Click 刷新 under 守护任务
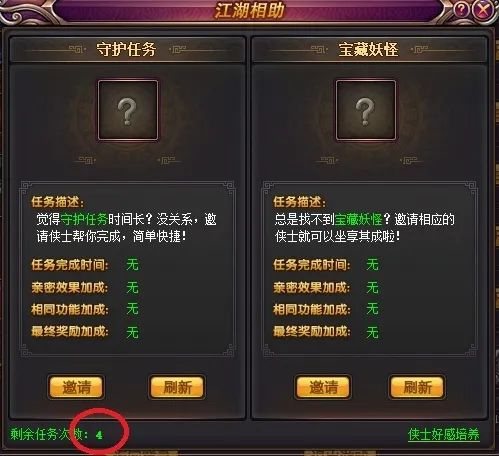This screenshot has width=499, height=456. (177, 387)
